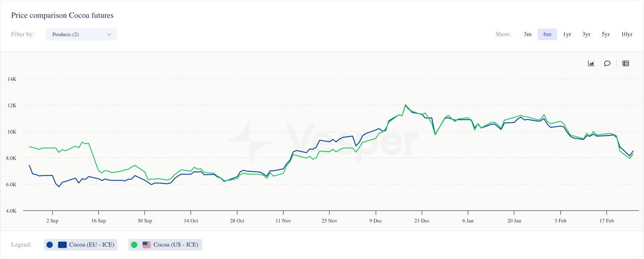
Task: Switch to the 3yr range
Action: 586,35
